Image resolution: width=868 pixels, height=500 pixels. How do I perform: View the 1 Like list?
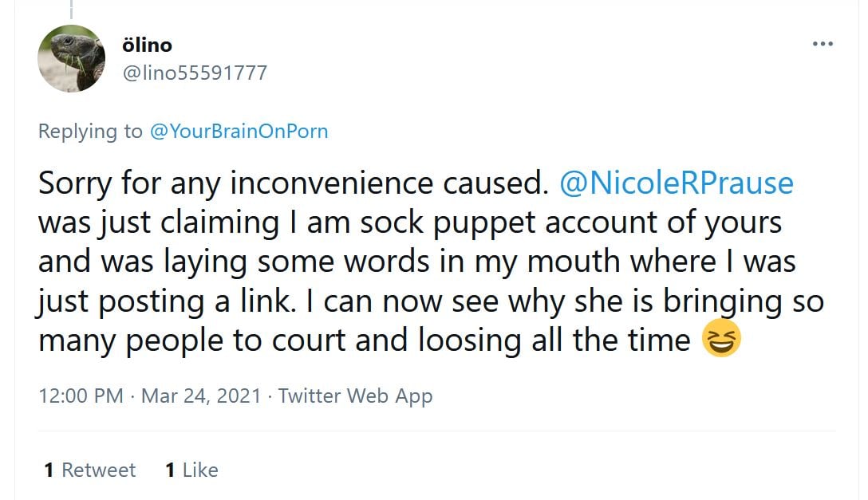pos(191,470)
